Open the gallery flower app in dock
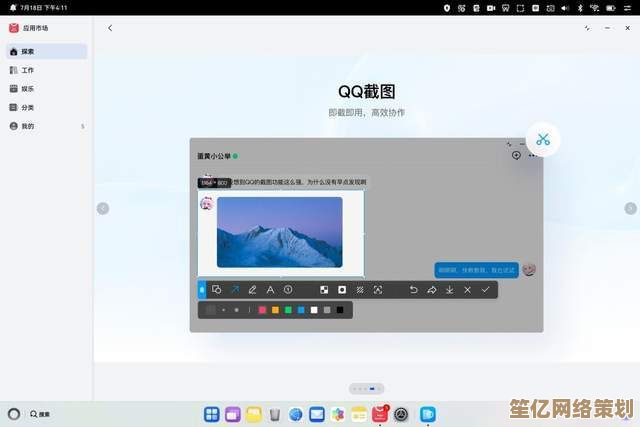The height and width of the screenshot is (427, 640). [338, 415]
